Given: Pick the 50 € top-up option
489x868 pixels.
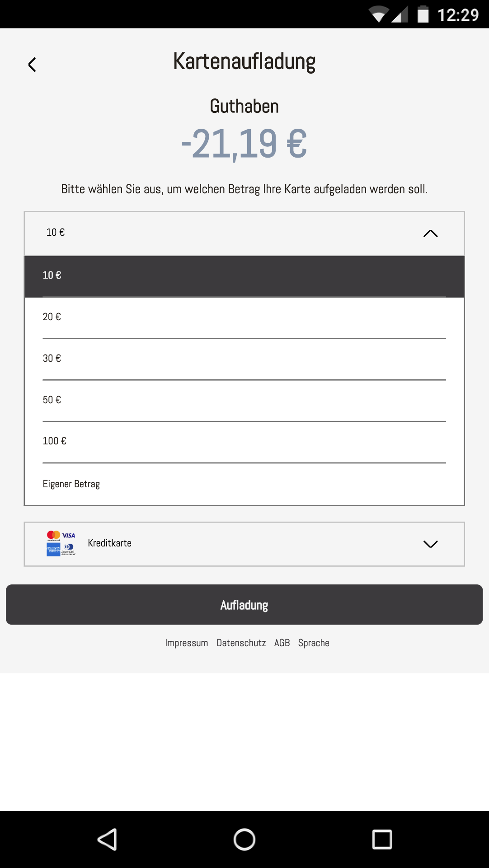Looking at the screenshot, I should [x=244, y=401].
